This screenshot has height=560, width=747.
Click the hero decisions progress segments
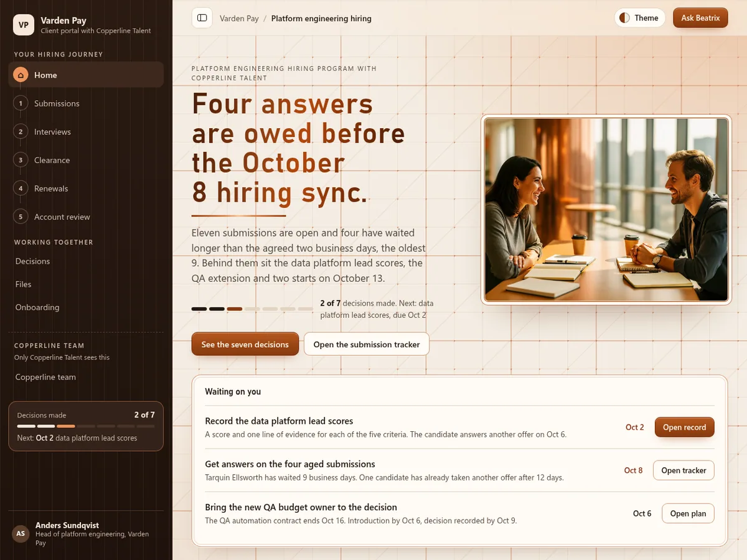tap(252, 309)
